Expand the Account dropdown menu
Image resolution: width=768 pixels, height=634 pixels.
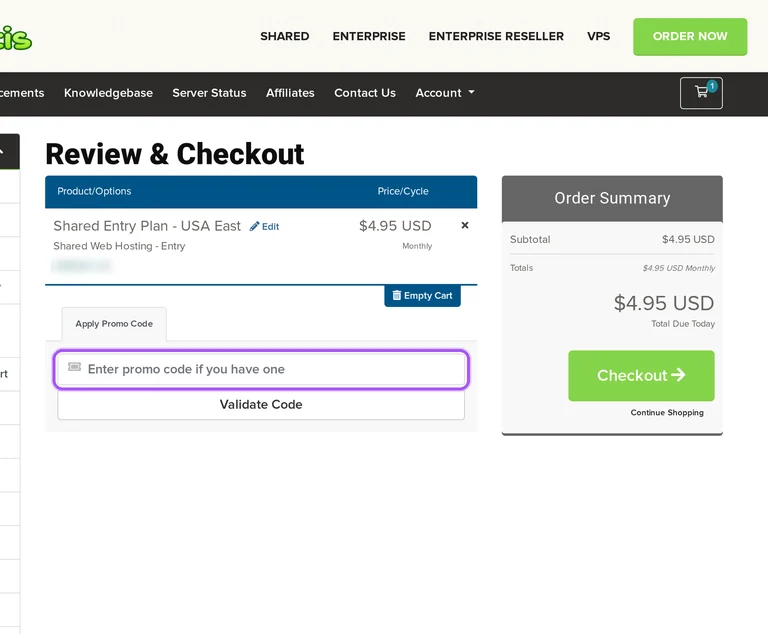445,93
